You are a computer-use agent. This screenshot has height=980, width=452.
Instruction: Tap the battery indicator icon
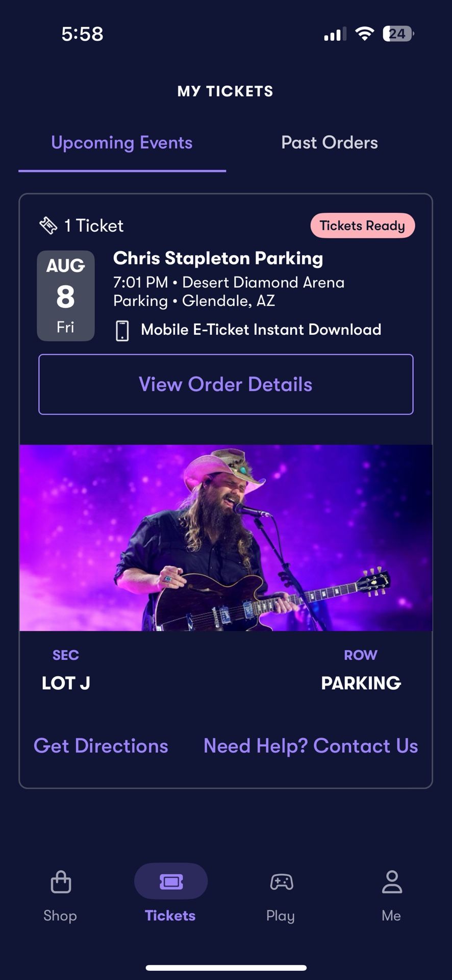398,34
